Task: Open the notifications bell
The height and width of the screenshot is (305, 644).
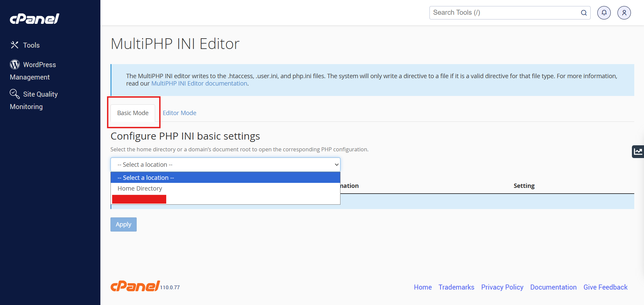Action: 604,13
